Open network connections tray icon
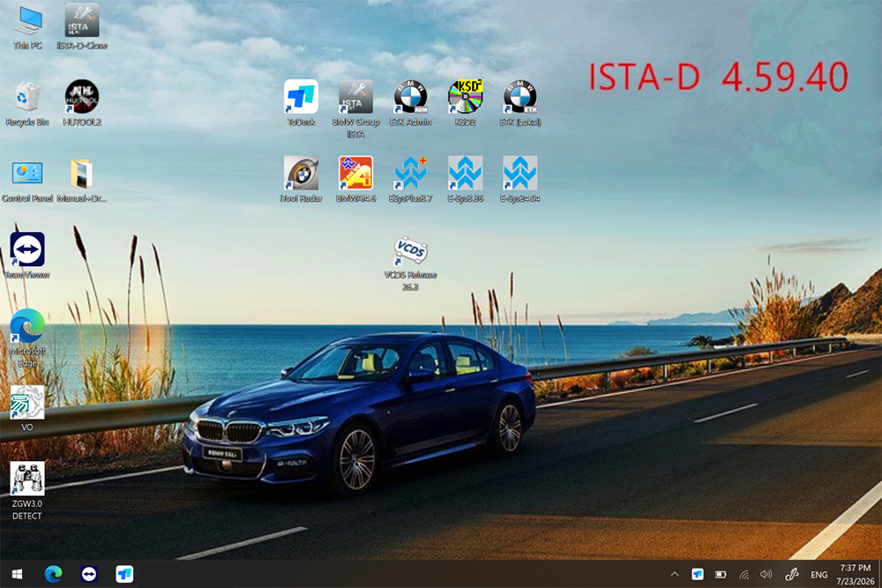 (x=744, y=574)
